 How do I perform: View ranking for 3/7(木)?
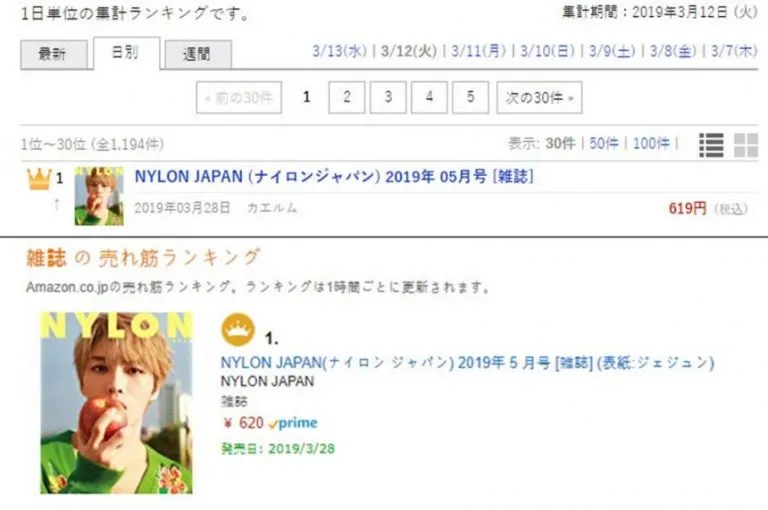(x=734, y=51)
